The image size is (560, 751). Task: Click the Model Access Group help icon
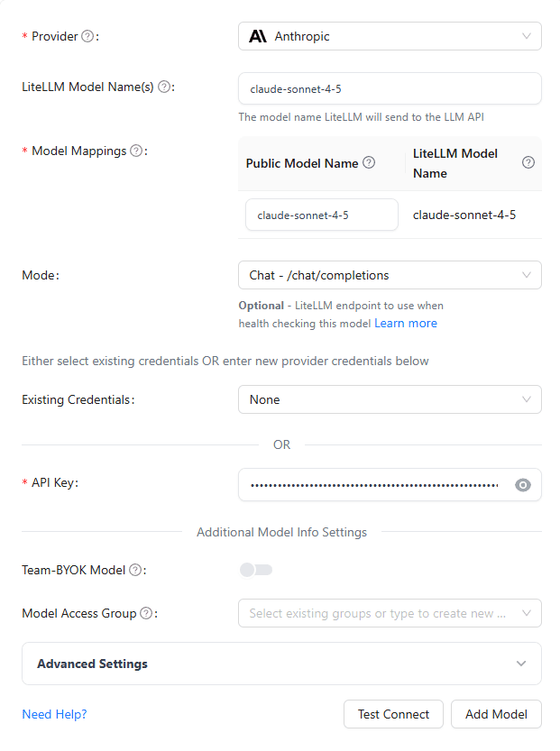(x=147, y=612)
